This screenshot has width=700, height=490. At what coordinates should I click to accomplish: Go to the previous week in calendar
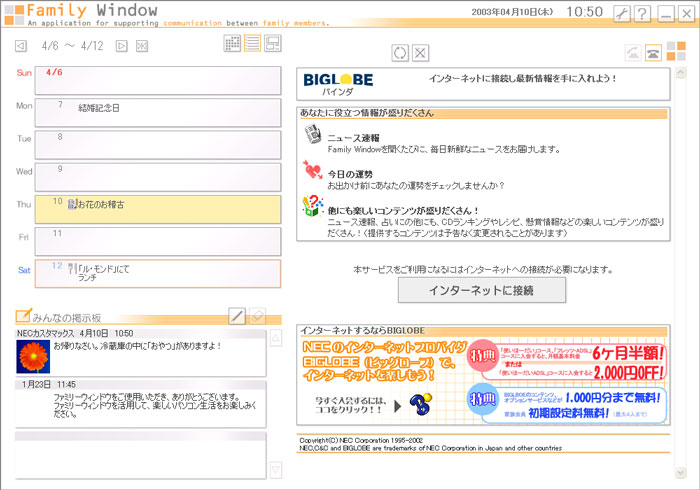[x=22, y=46]
